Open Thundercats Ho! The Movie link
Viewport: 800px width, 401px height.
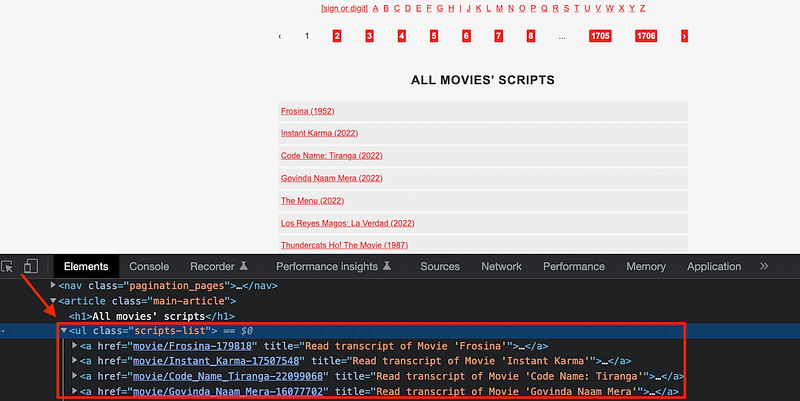(344, 245)
